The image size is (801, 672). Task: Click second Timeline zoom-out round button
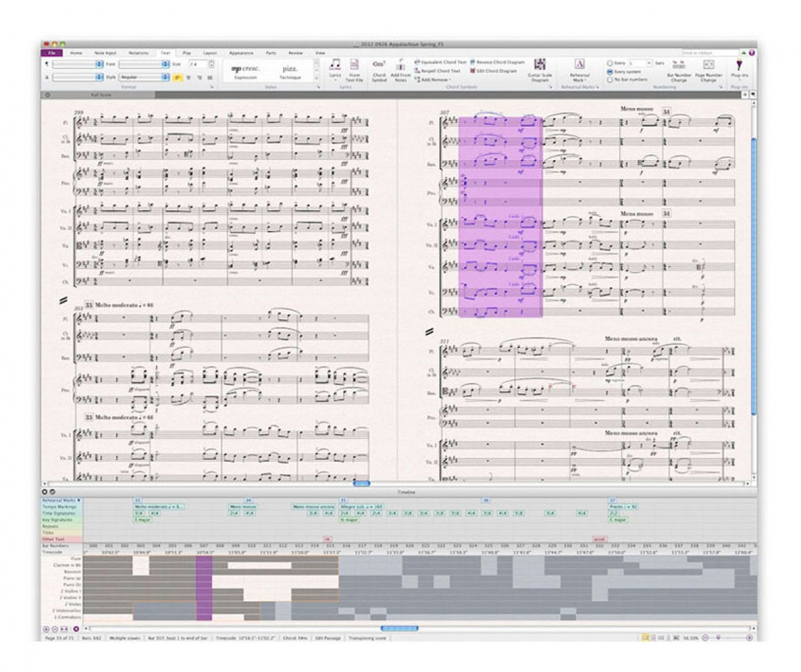55,629
